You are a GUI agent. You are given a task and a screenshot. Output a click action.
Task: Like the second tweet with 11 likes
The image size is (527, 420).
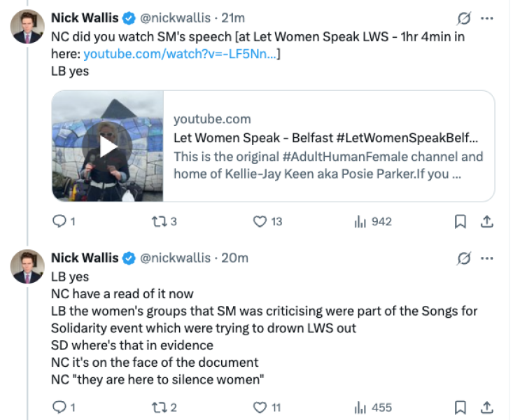click(260, 407)
